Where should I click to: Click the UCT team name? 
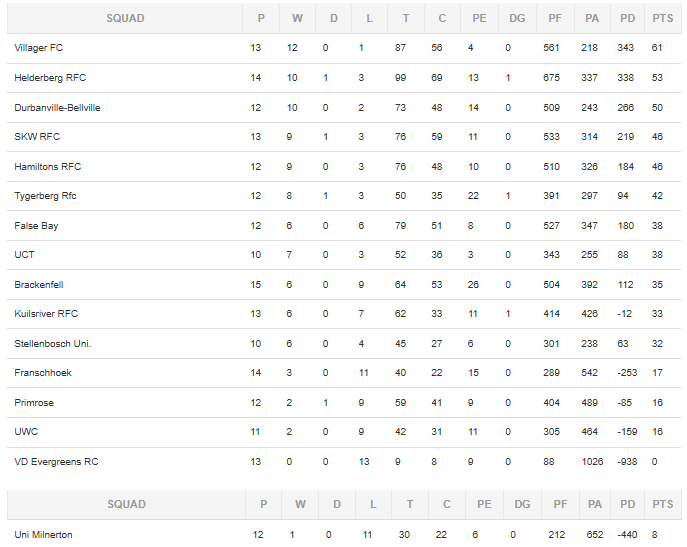click(x=24, y=255)
